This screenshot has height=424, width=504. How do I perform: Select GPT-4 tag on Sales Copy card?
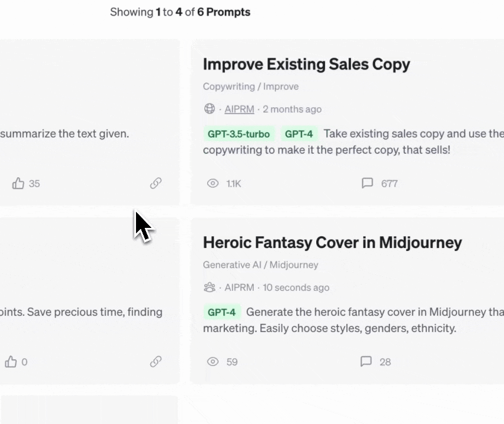click(x=299, y=134)
